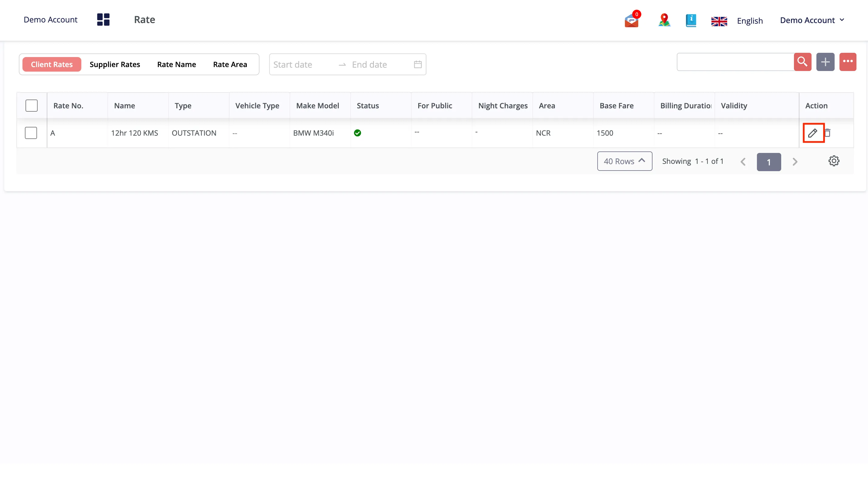Click the Billing Duration column header
Image resolution: width=868 pixels, height=494 pixels.
click(684, 106)
